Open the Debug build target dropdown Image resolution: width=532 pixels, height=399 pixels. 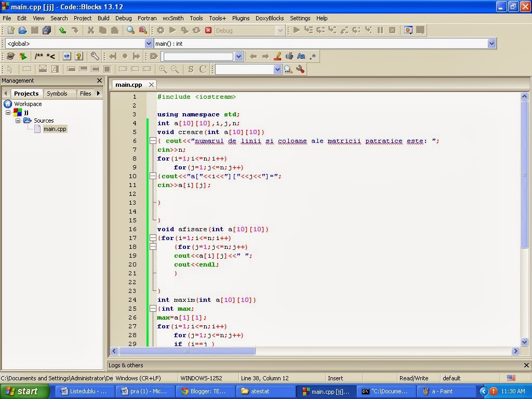click(280, 31)
